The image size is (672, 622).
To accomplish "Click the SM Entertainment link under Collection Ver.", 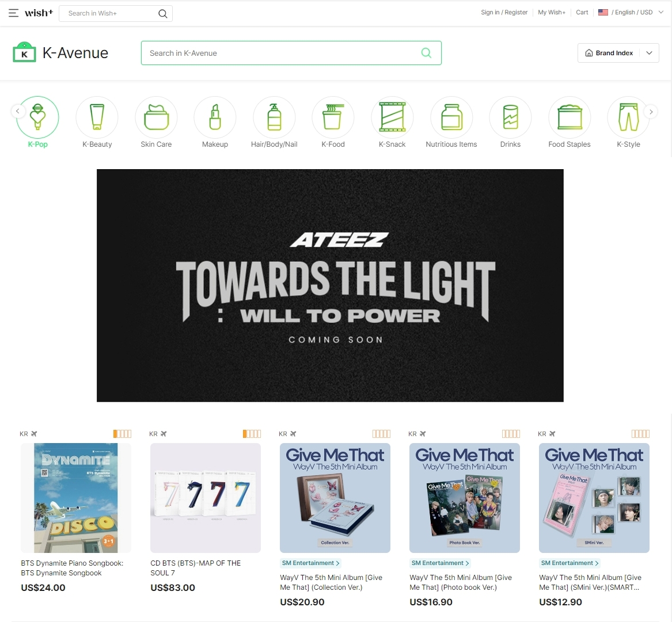I will pos(310,563).
